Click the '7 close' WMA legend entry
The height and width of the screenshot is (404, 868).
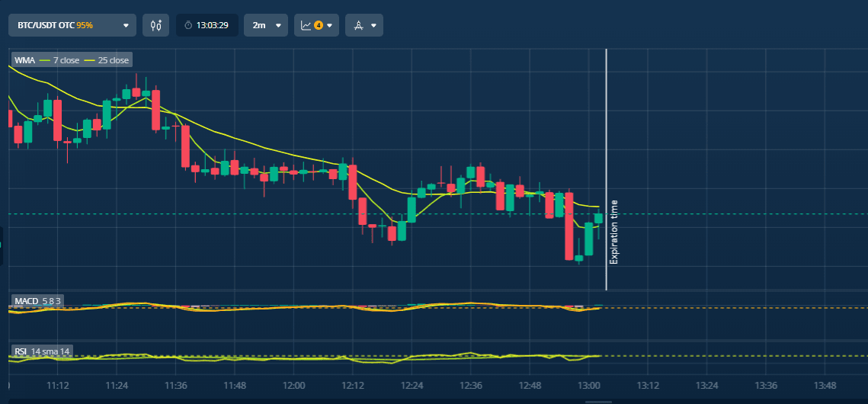[x=59, y=59]
